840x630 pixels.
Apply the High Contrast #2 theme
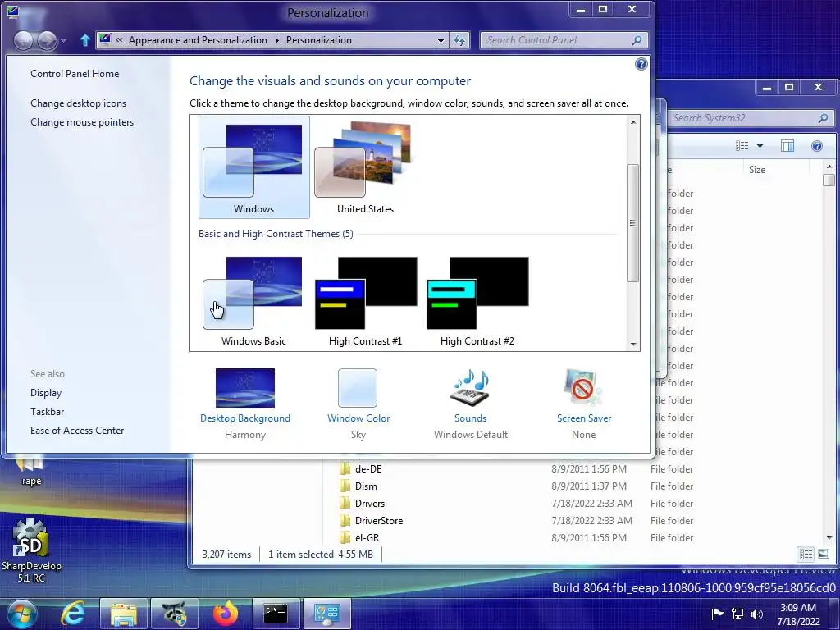[477, 301]
